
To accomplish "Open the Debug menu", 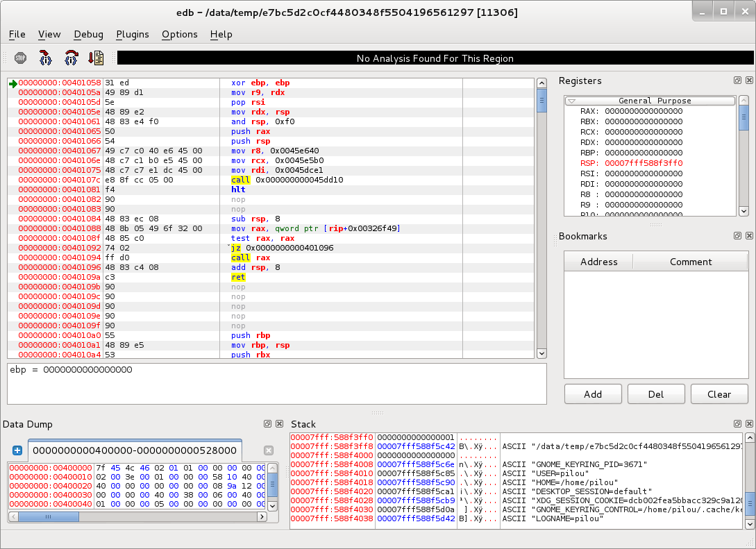I will [88, 34].
